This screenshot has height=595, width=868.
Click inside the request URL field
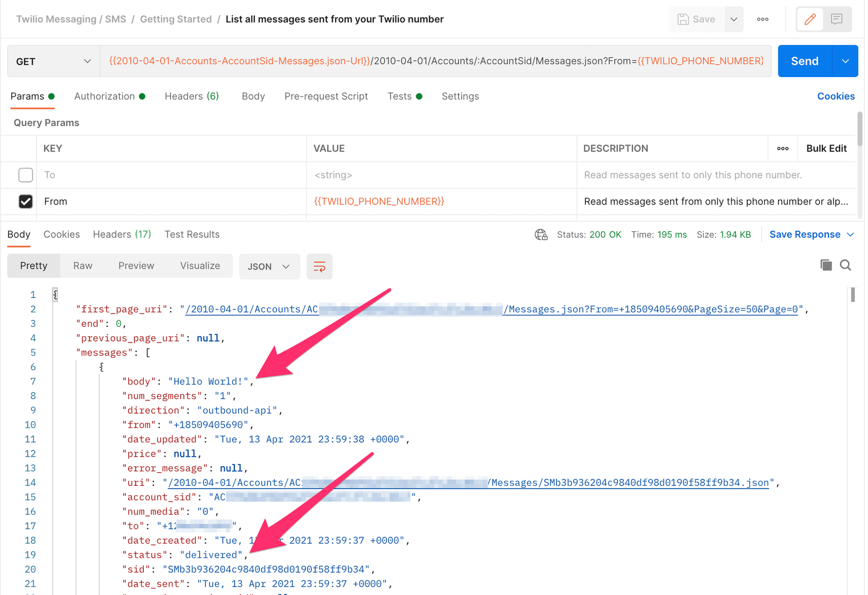(434, 61)
